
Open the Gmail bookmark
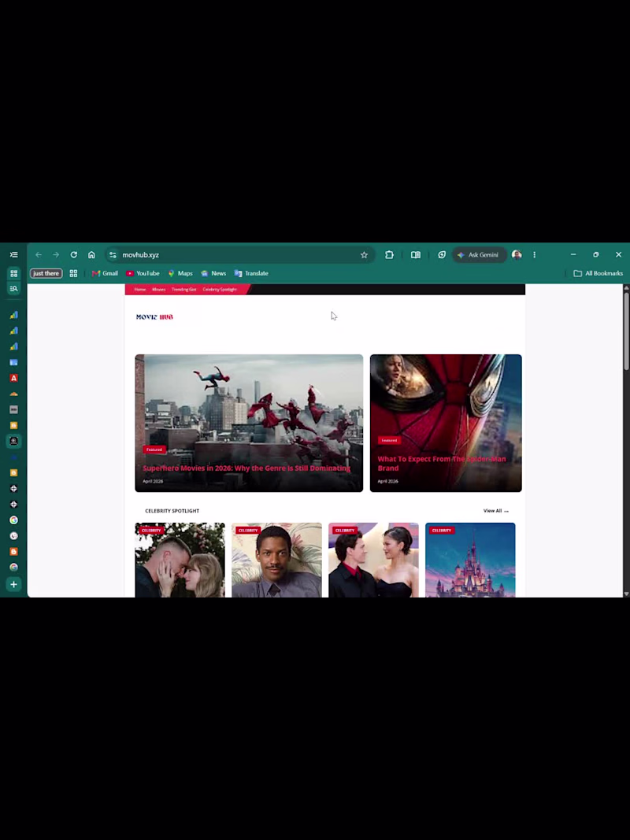(105, 274)
